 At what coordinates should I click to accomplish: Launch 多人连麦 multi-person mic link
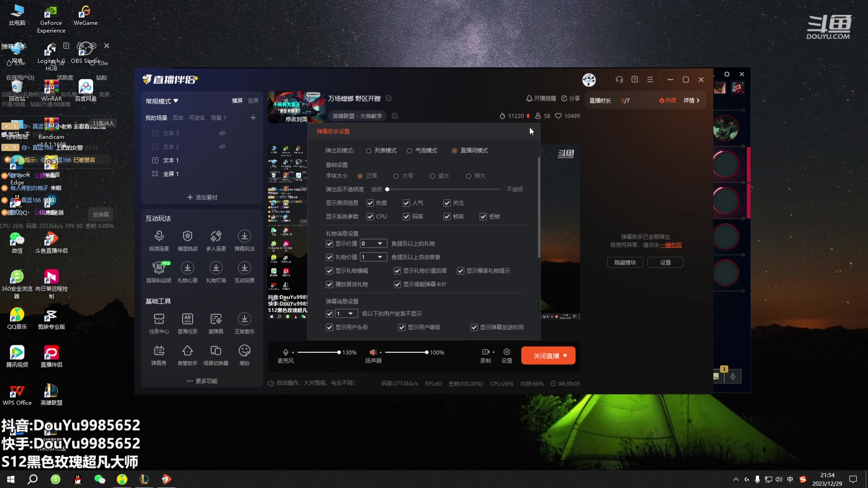click(x=216, y=240)
